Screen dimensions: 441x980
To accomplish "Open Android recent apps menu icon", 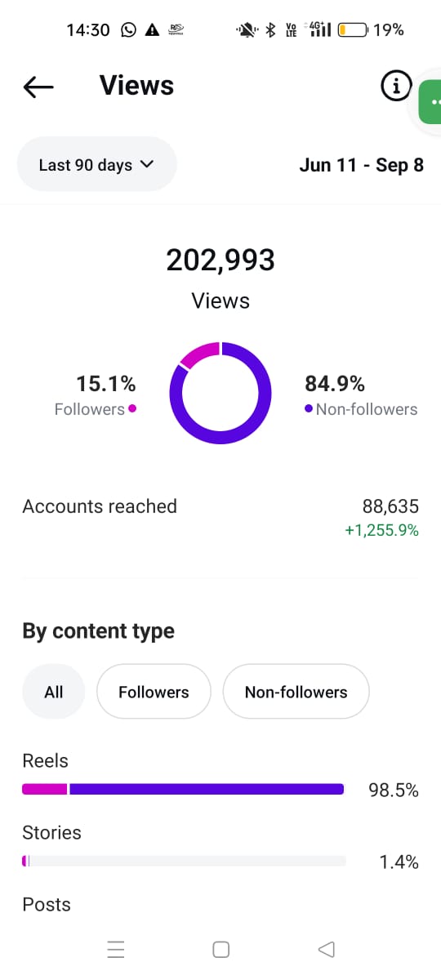I will tap(116, 949).
